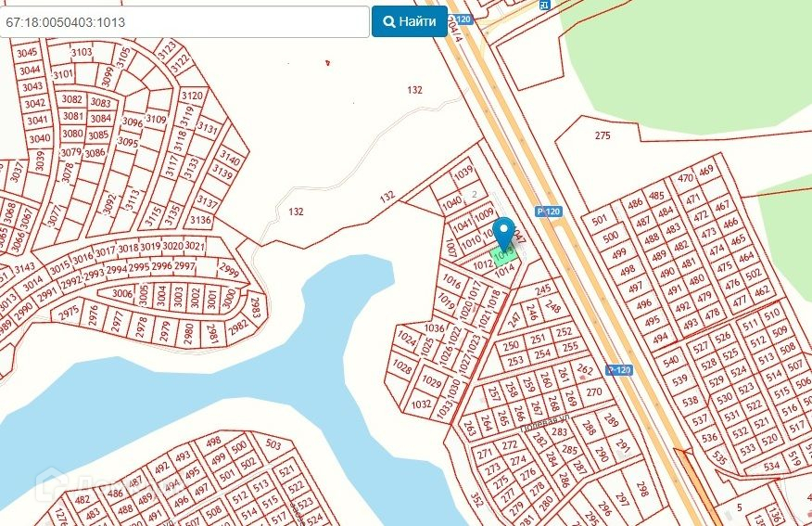This screenshot has height=526, width=812.
Task: Click the P-120 road shield near parcel 1047
Action: tap(549, 212)
